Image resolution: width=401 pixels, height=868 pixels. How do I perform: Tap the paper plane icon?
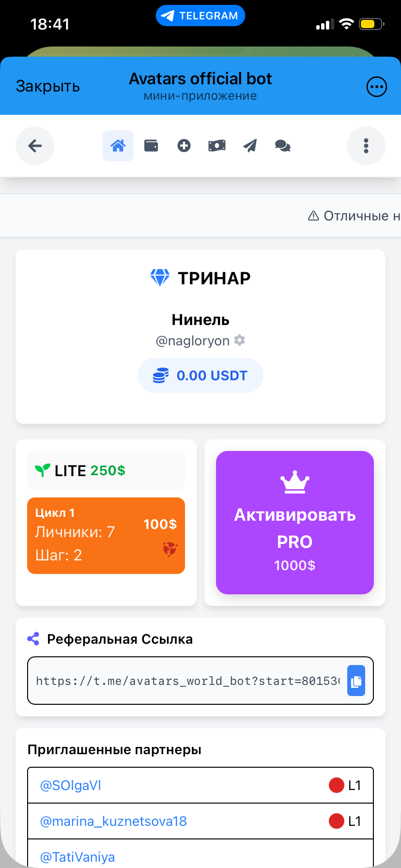coord(250,146)
